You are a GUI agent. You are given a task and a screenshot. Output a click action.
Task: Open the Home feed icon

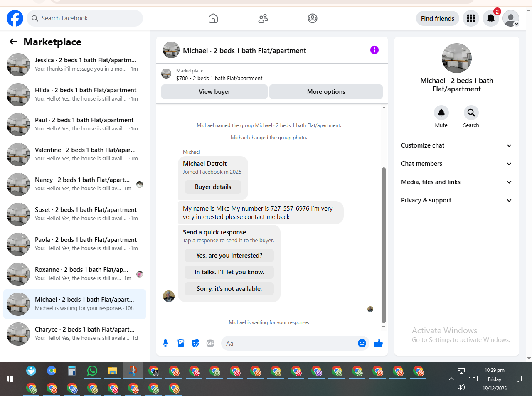click(213, 18)
